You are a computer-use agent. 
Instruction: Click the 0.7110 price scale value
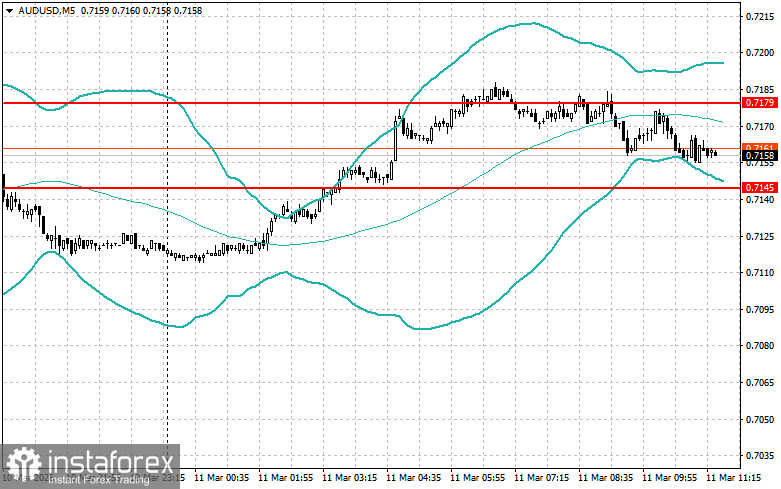point(760,273)
